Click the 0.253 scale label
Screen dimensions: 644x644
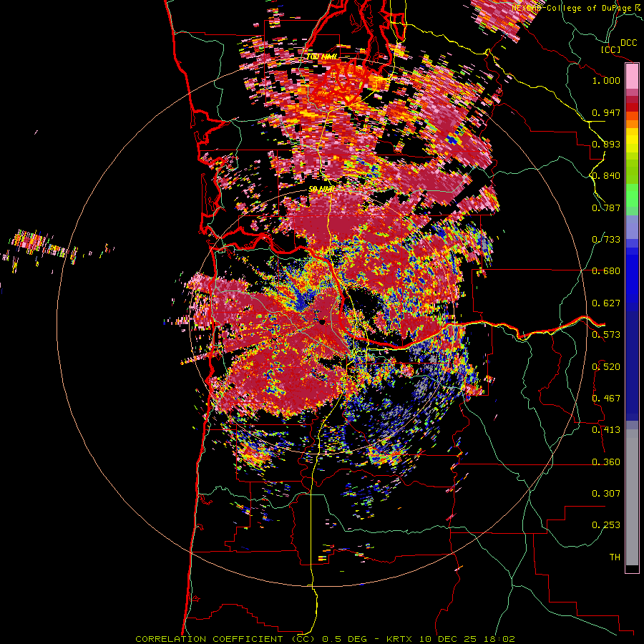(606, 525)
